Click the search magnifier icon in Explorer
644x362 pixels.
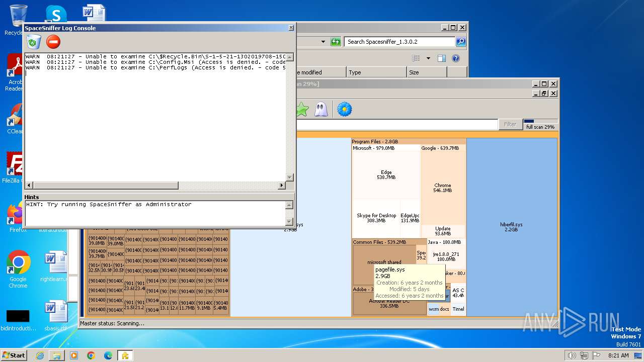click(x=460, y=42)
